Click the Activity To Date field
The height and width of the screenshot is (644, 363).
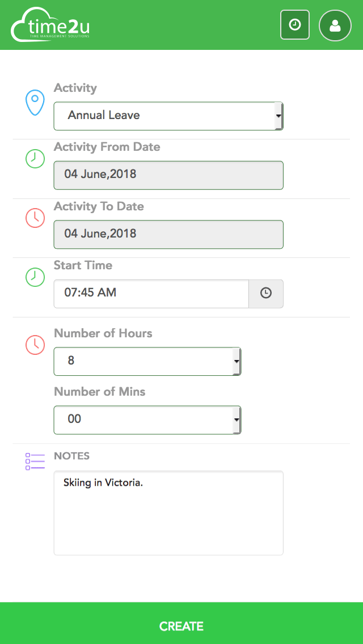pos(168,234)
